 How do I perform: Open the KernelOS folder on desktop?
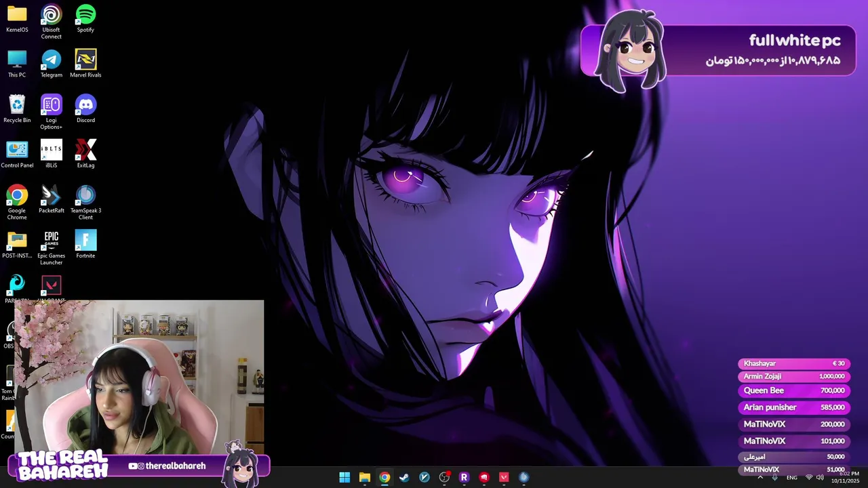click(17, 18)
